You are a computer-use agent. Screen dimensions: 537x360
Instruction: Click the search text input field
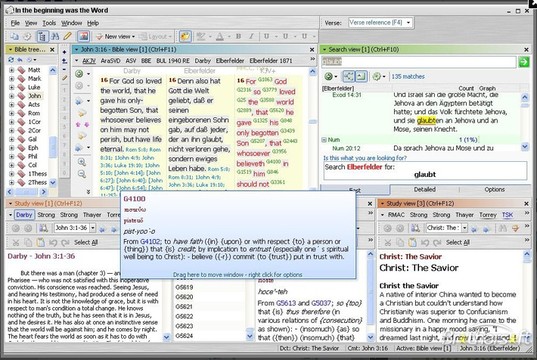pyautogui.click(x=419, y=62)
